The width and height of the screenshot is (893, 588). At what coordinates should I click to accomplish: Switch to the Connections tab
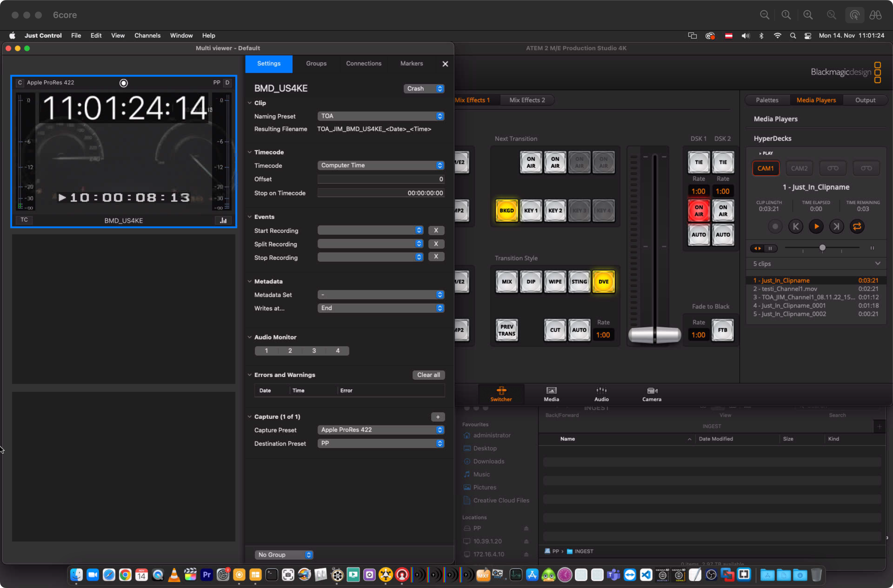coord(364,63)
